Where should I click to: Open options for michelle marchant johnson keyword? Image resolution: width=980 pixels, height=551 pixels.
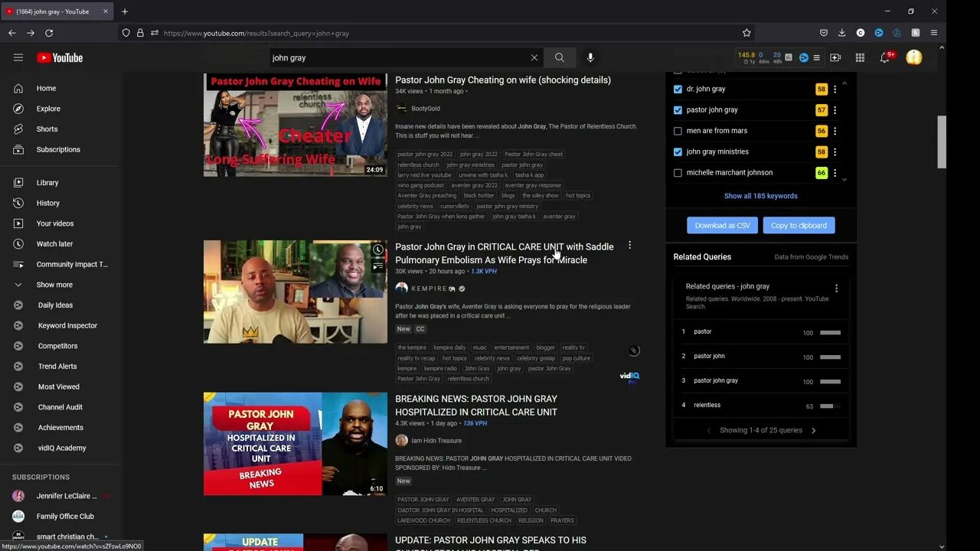click(835, 173)
